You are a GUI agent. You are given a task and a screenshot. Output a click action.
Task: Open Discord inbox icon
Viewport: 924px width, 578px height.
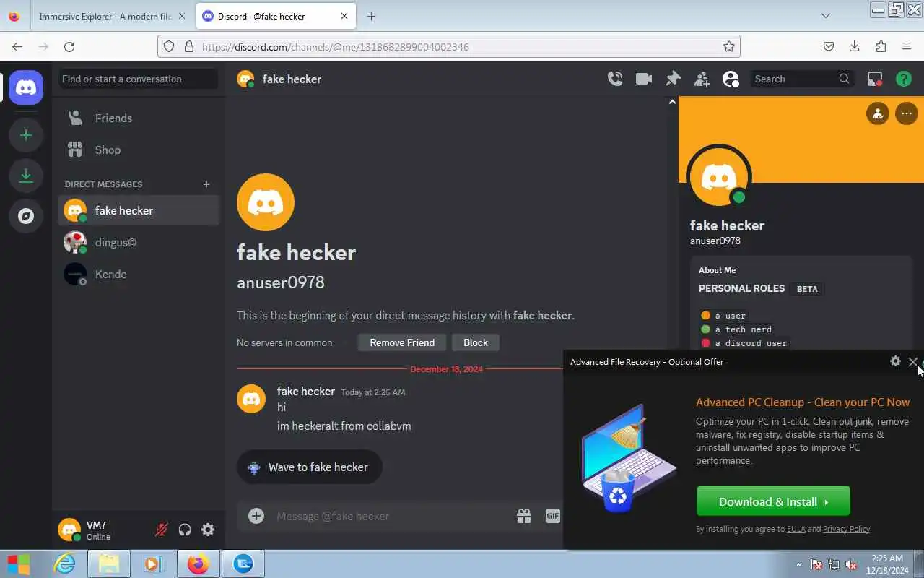coord(875,79)
